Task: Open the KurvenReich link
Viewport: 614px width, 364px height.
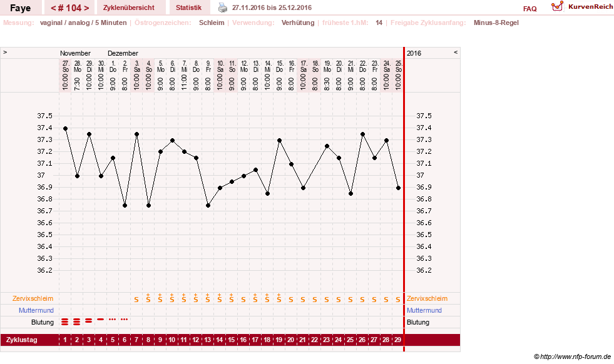Action: coord(590,7)
